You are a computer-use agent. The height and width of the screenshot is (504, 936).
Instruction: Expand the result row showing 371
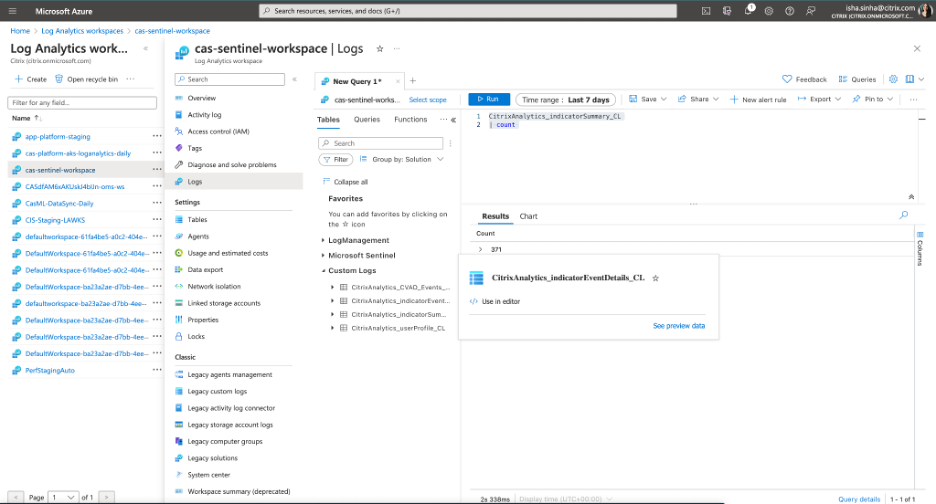pos(481,250)
